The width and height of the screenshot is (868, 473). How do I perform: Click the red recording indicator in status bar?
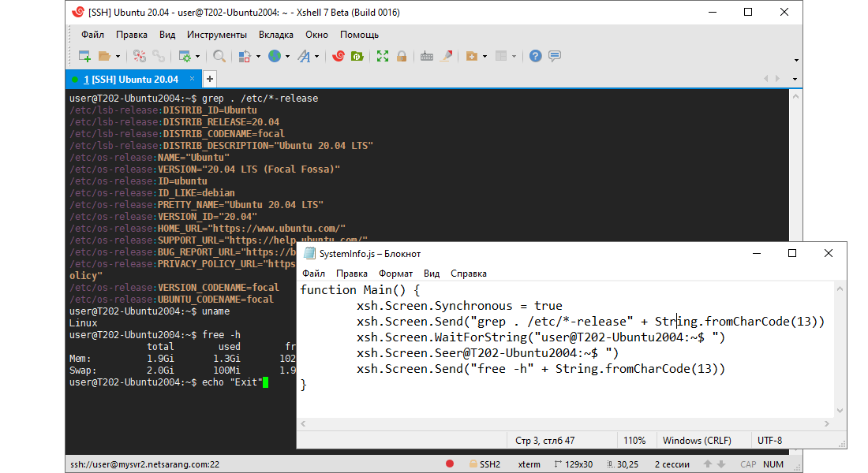[450, 464]
